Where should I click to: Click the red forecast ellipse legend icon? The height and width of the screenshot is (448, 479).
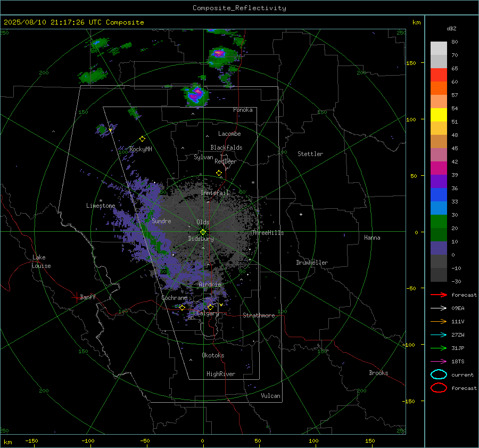(x=439, y=388)
